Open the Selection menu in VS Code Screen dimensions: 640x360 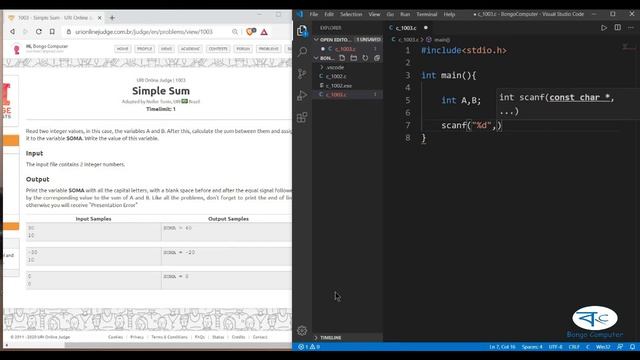[x=351, y=14]
